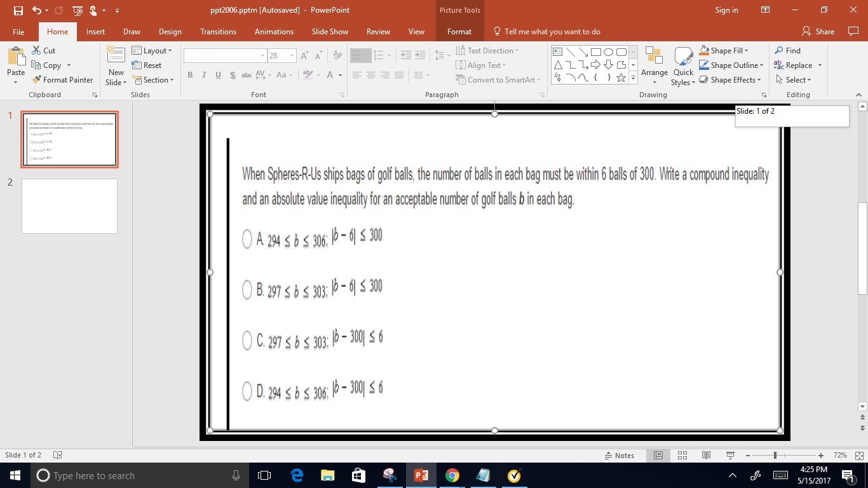The width and height of the screenshot is (868, 488).
Task: Fit slide to the current window
Action: coord(860,456)
